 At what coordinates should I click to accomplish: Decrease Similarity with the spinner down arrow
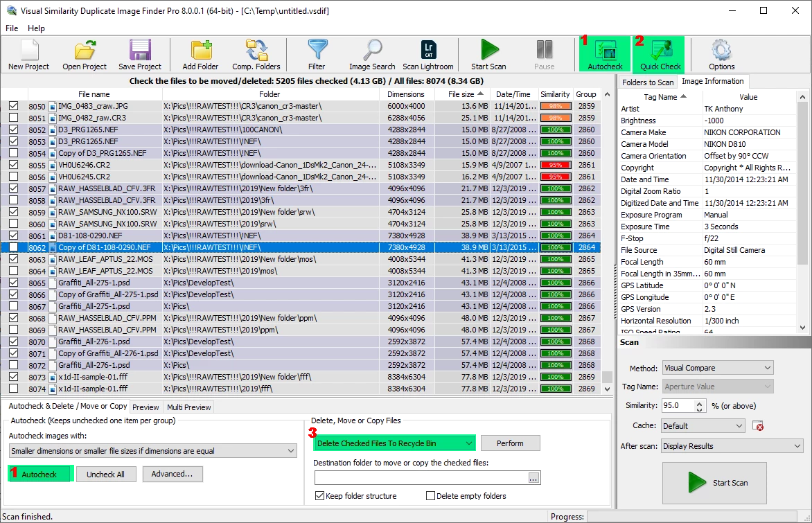700,409
